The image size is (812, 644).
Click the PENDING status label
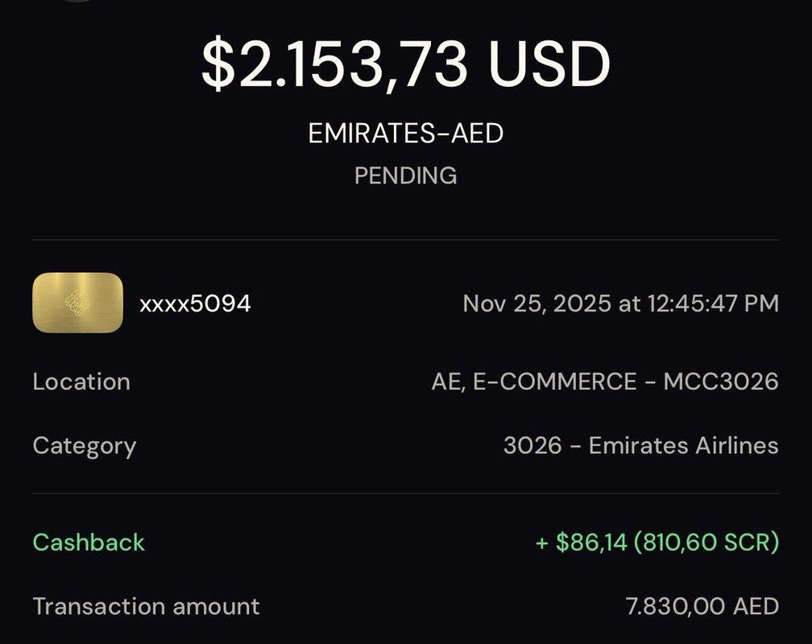click(406, 175)
